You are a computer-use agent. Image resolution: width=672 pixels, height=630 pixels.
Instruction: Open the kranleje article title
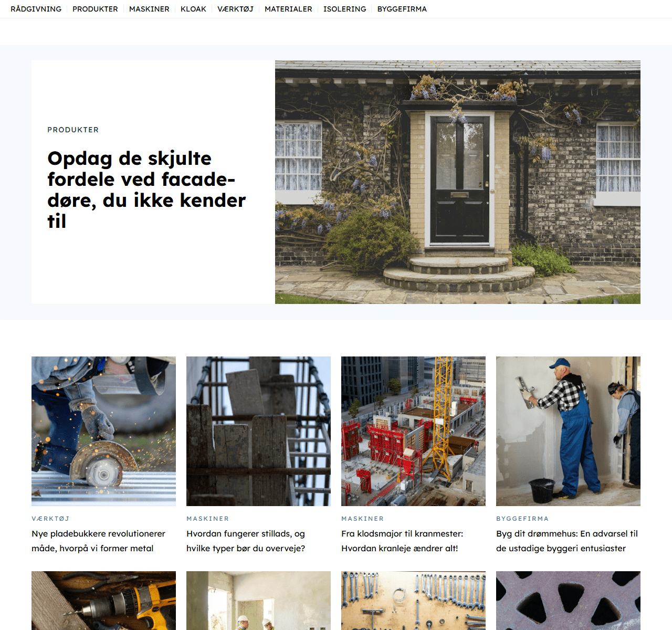(x=402, y=541)
